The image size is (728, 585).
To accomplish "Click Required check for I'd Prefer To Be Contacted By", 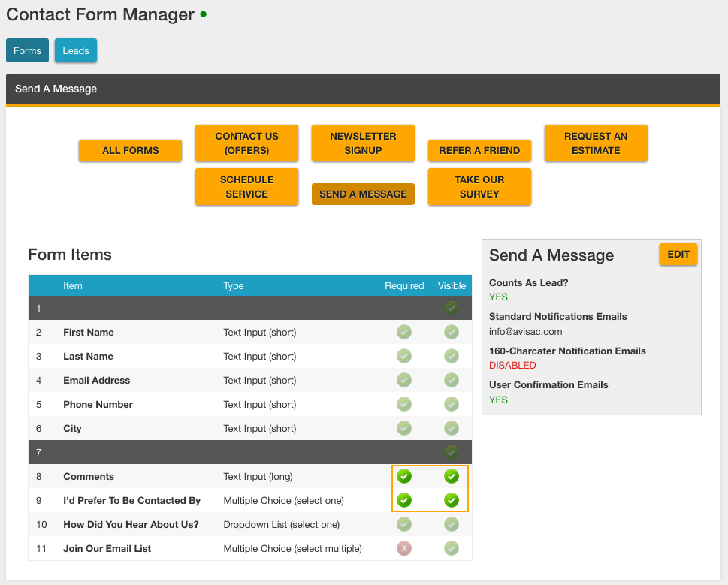I will point(404,500).
